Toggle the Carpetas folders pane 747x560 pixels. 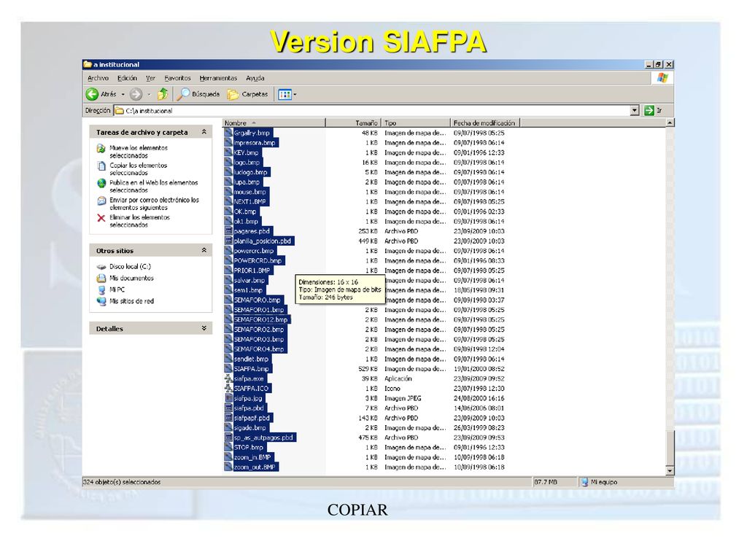click(247, 94)
